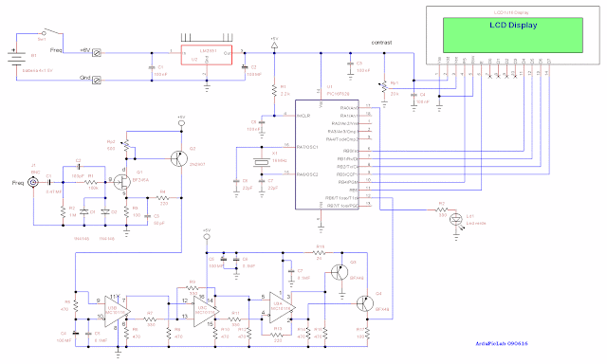607x364 pixels.
Task: Click the D2 diode symbol
Action: [105, 212]
